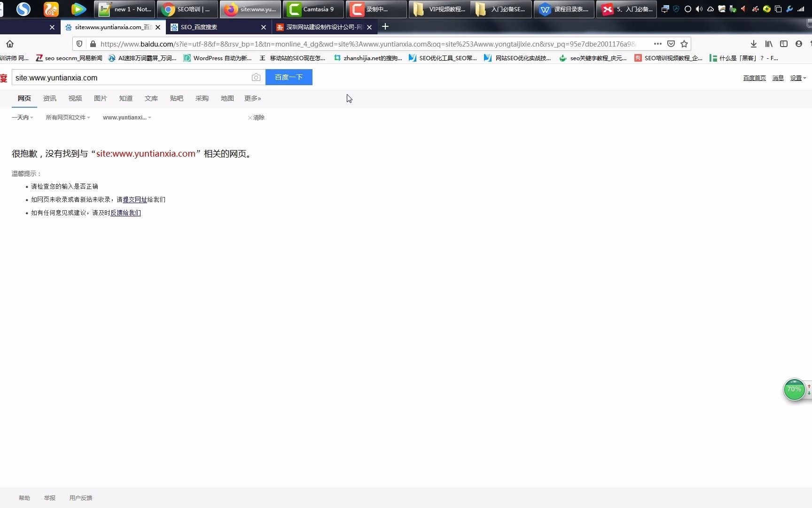Open UC browser taskbar icon
Screen dimensions: 812x508
tap(51, 9)
